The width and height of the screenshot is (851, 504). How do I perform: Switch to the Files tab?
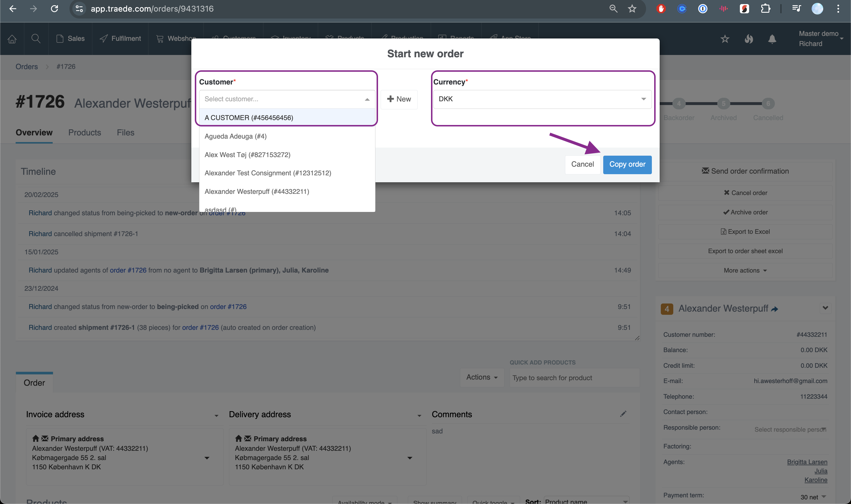[x=126, y=133]
